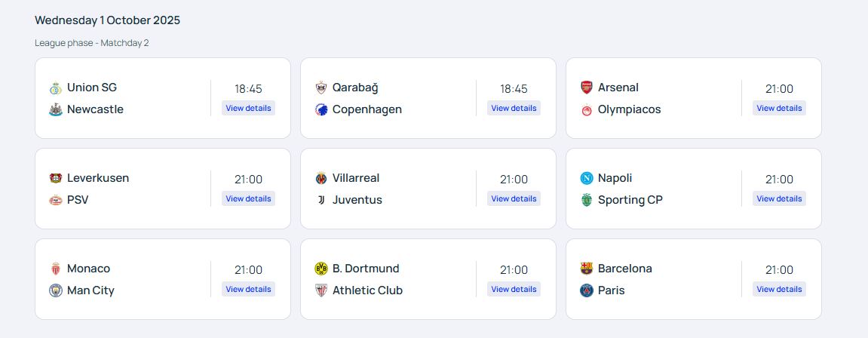View details for Monaco vs Man City
This screenshot has width=868, height=338.
tap(248, 289)
